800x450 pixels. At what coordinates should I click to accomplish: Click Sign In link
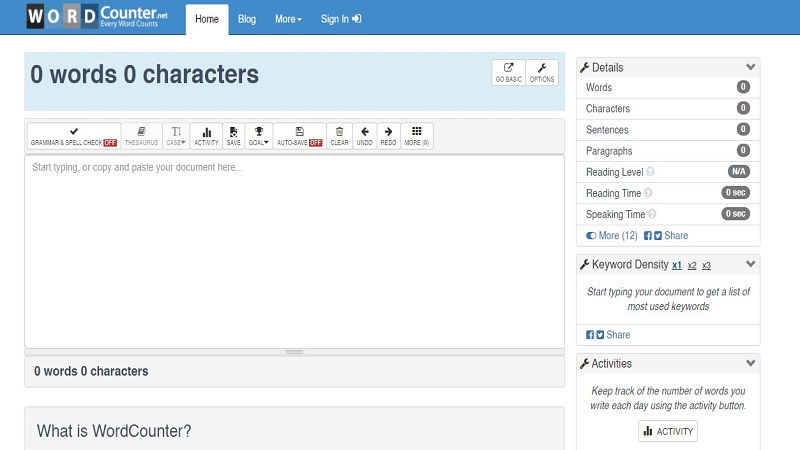click(341, 19)
